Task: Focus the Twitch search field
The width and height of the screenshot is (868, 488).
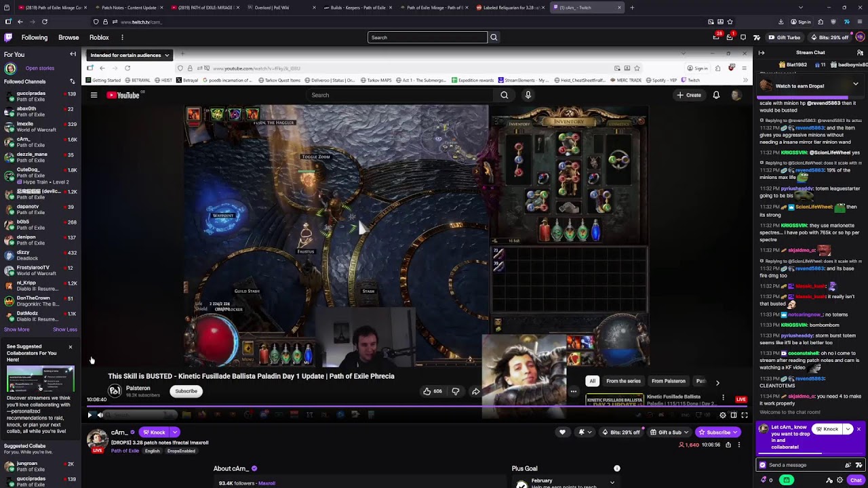Action: (x=427, y=37)
